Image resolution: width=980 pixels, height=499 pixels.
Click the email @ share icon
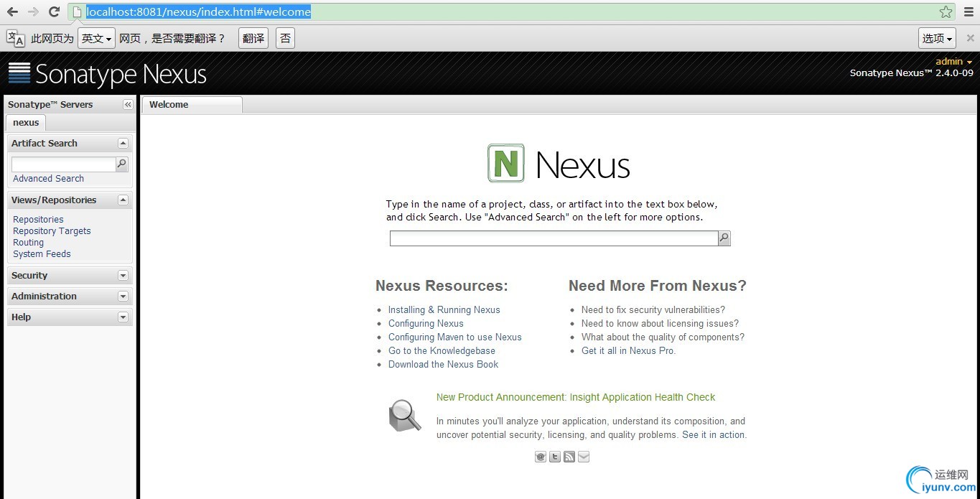[541, 457]
